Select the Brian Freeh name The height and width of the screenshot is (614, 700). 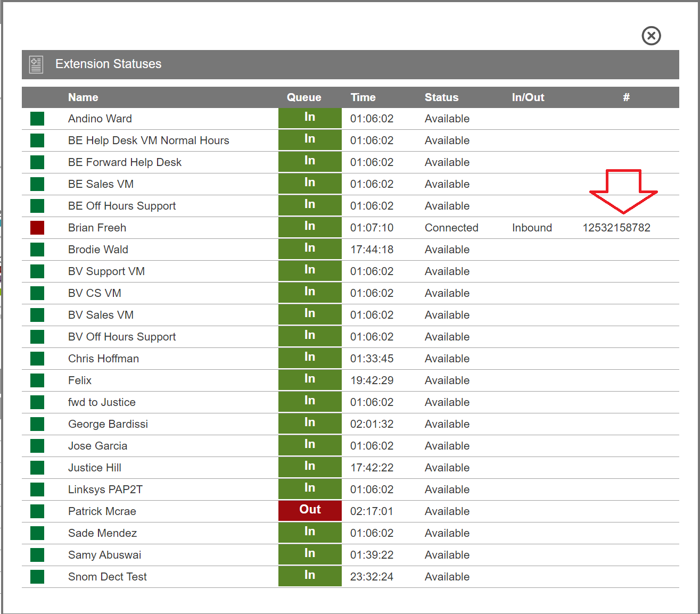pos(97,228)
